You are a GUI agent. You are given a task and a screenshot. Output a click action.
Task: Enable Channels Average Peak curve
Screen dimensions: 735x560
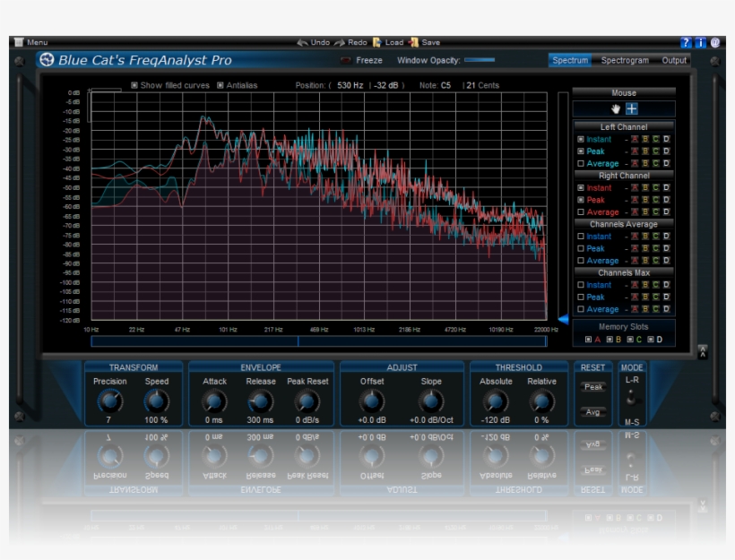581,248
